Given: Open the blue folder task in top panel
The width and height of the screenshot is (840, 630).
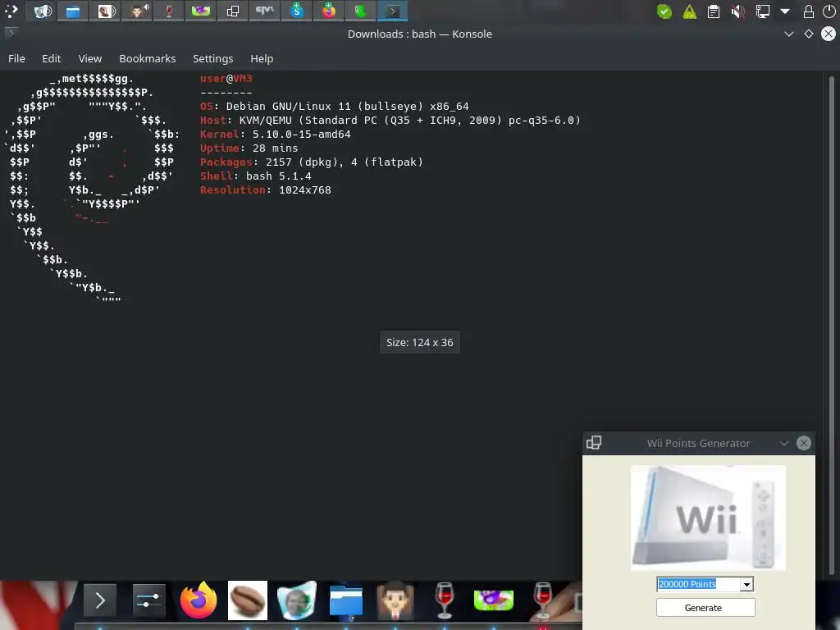Looking at the screenshot, I should [x=73, y=11].
